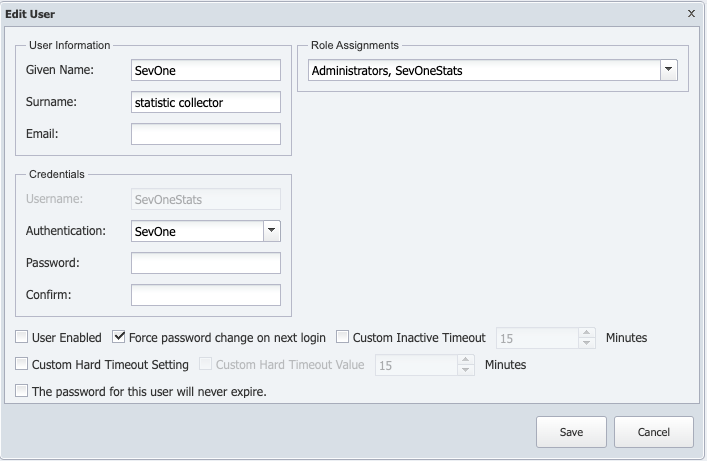This screenshot has width=707, height=461.
Task: Decrease Custom Hard Timeout Value spinner
Action: pyautogui.click(x=465, y=370)
